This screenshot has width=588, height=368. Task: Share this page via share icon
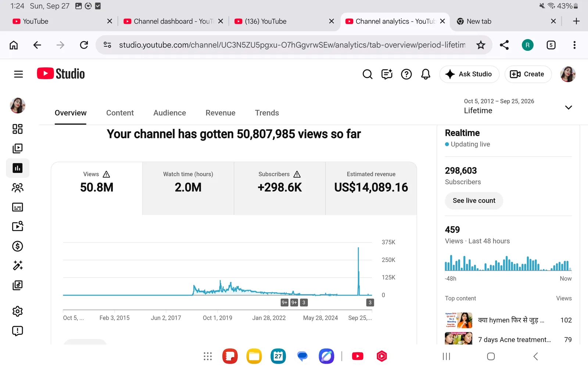(x=504, y=45)
